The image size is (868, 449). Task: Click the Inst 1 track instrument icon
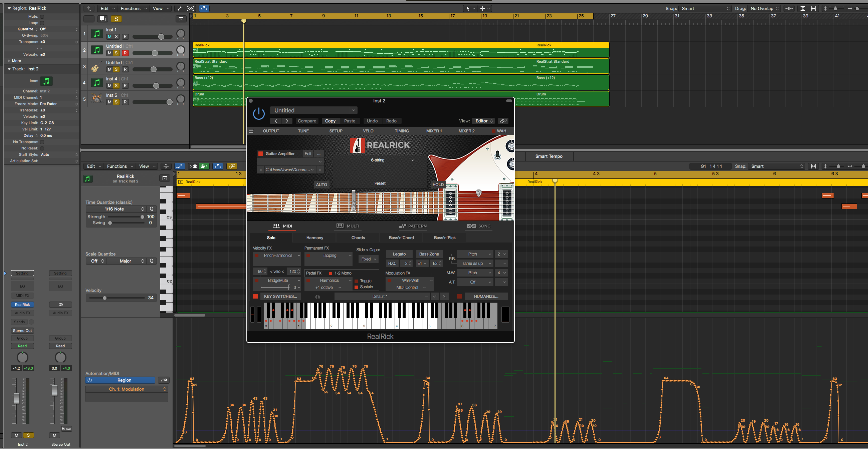pos(97,34)
